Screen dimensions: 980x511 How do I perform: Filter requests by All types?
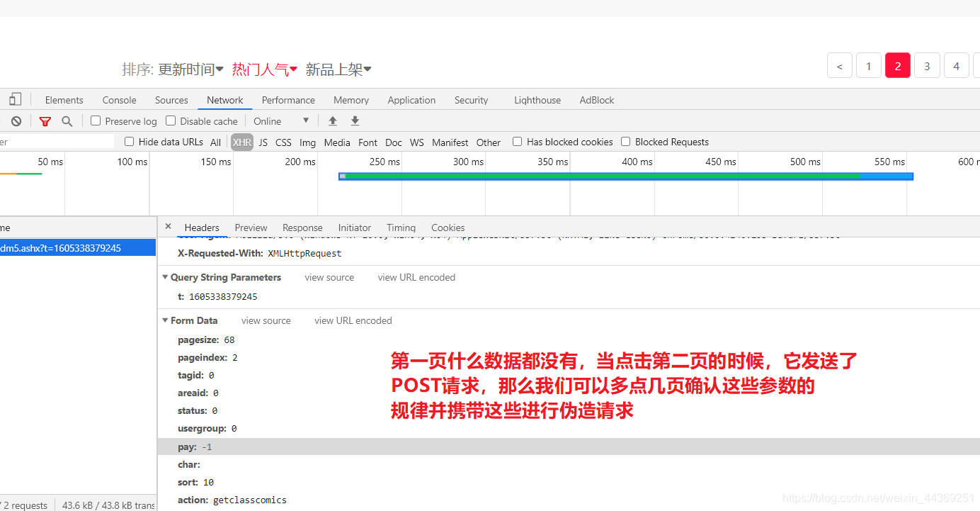pyautogui.click(x=216, y=142)
